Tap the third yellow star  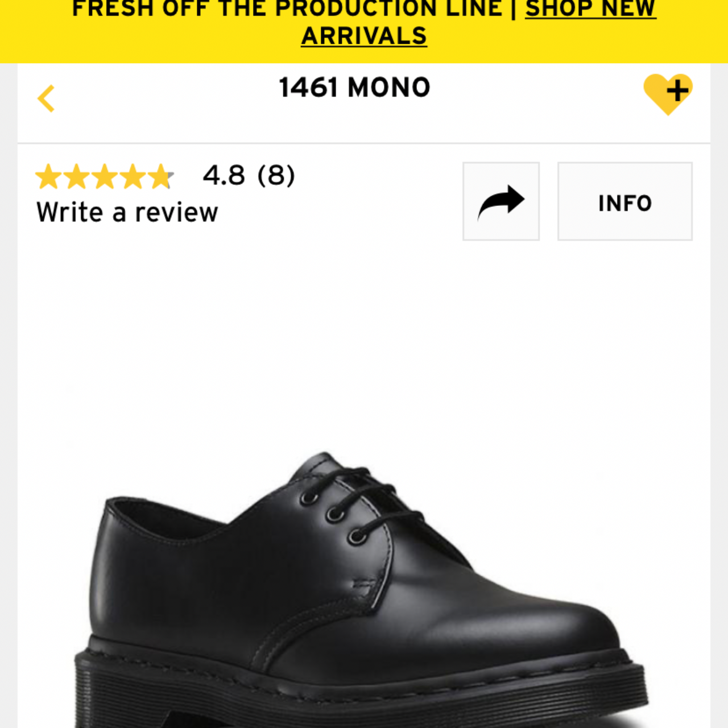(105, 176)
